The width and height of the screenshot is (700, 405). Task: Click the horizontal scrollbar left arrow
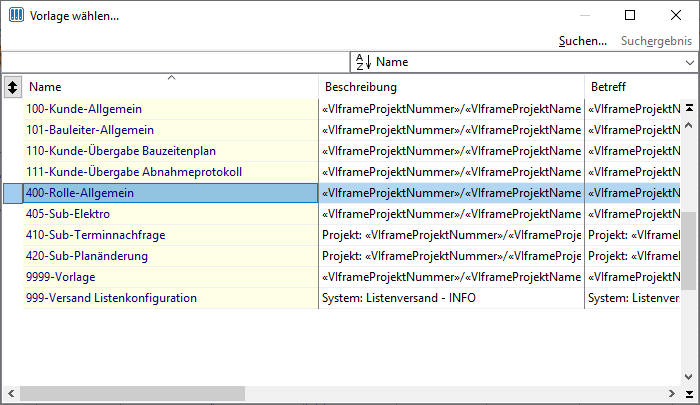coord(11,393)
